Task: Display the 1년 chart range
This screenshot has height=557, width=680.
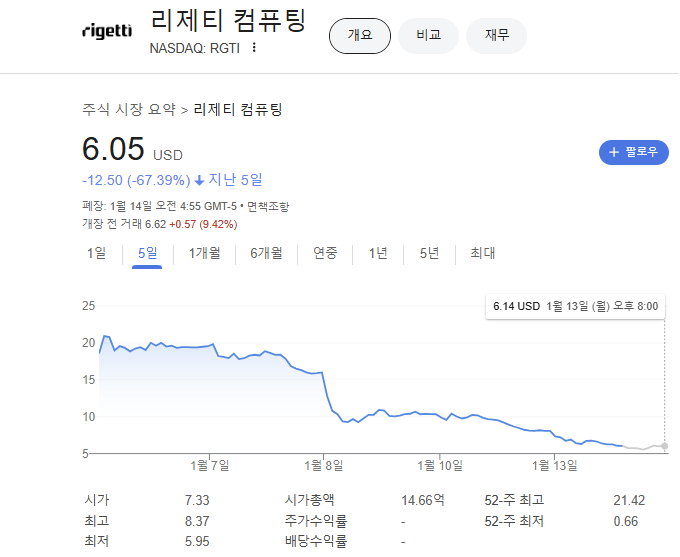Action: coord(378,253)
